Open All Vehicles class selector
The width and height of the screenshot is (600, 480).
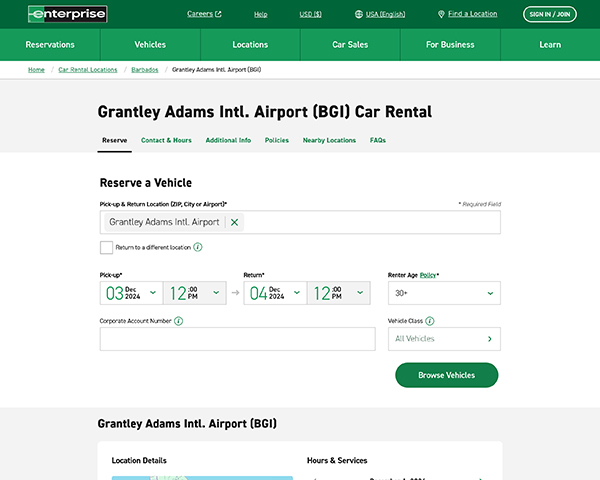coord(444,339)
